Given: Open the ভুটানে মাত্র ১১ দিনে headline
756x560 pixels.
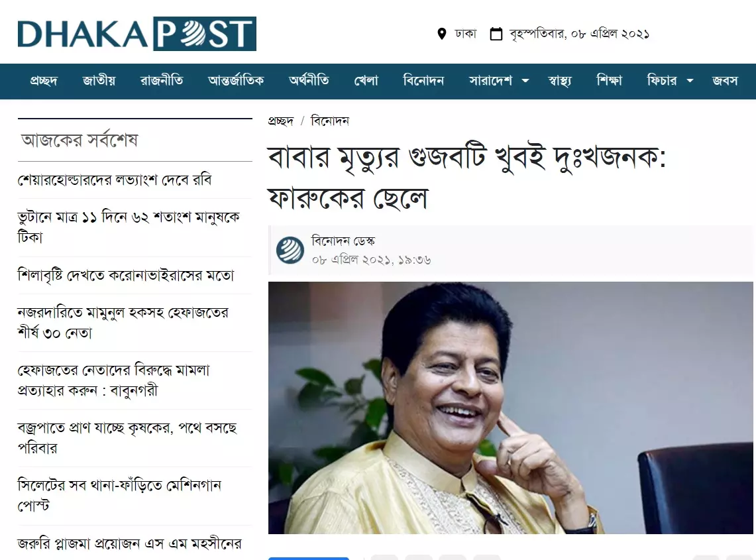Looking at the screenshot, I should (129, 227).
